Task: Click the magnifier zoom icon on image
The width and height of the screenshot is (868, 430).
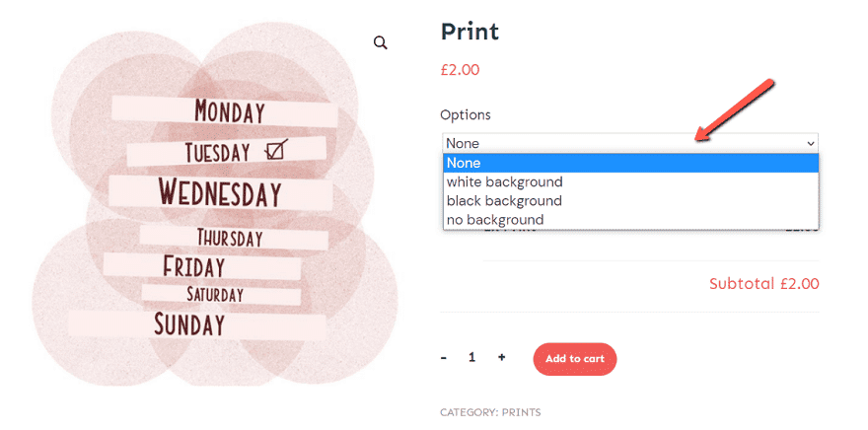Action: click(381, 43)
